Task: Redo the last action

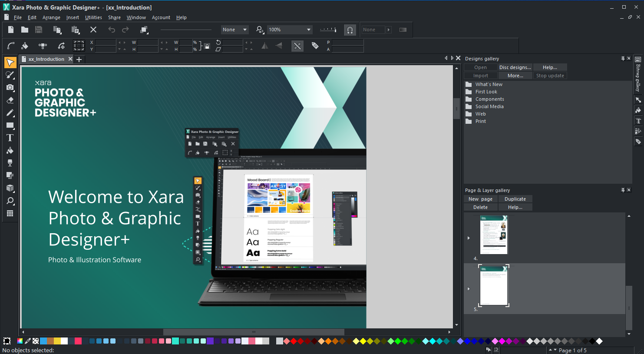Action: click(125, 30)
